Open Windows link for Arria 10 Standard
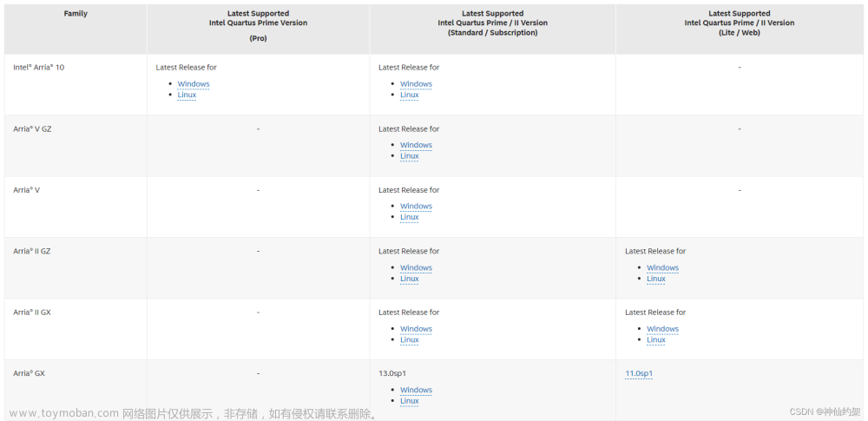 coord(416,84)
